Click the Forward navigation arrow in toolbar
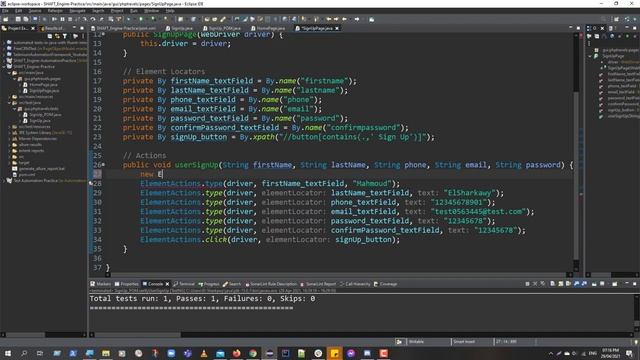This screenshot has height=360, width=640. 357,19
